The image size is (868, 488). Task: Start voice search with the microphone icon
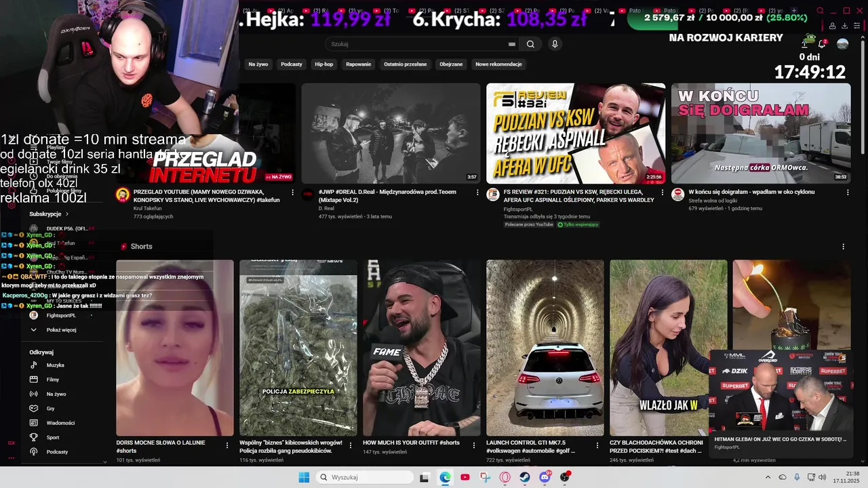(555, 44)
